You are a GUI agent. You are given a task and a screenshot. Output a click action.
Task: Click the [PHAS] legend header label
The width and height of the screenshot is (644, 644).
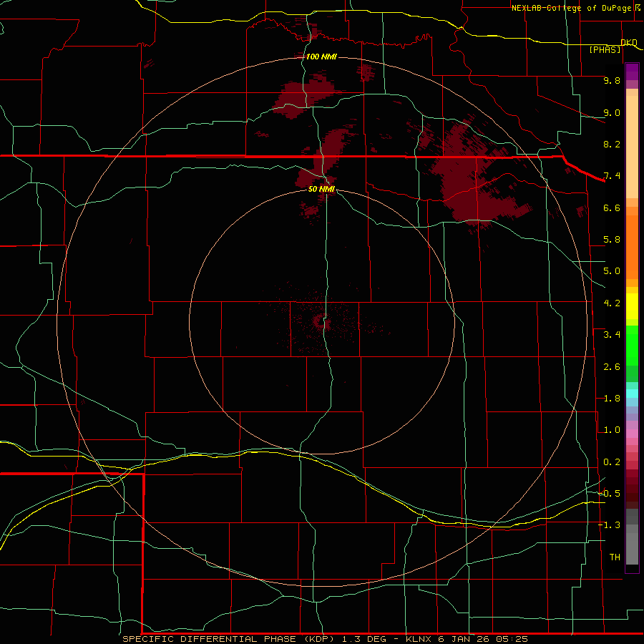605,49
